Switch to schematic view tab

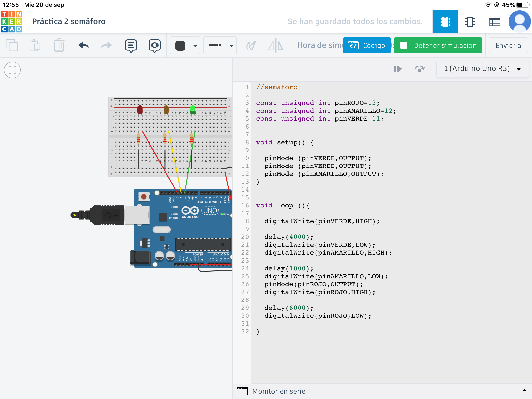click(470, 22)
